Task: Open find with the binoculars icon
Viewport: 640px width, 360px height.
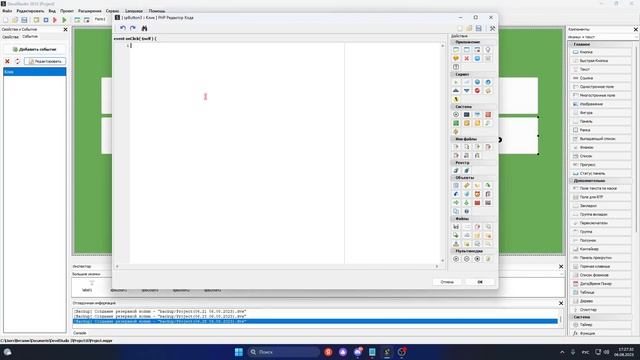Action: [x=144, y=28]
